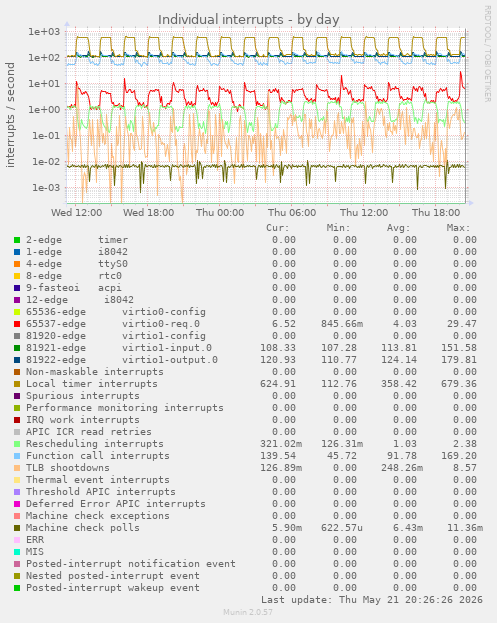Screen dimensions: 497x623
Task: Click the 'Posted-interrupt wakeup event' label
Action: click(x=113, y=588)
